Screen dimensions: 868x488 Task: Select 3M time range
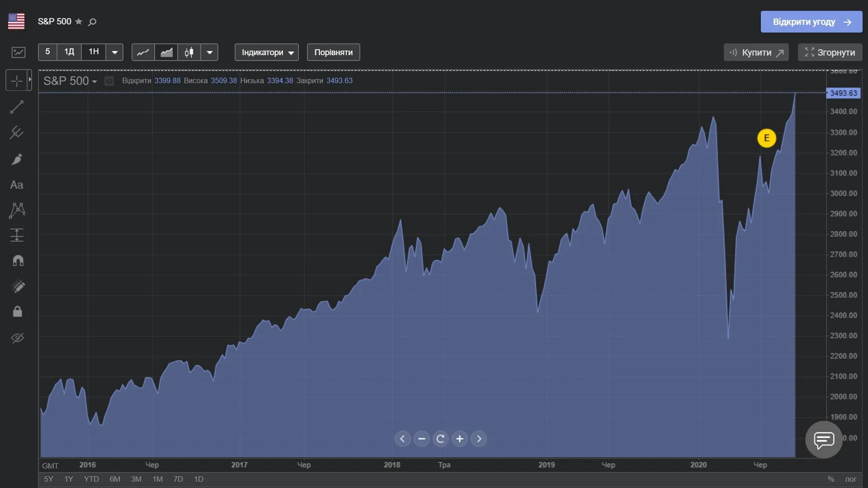pyautogui.click(x=136, y=479)
